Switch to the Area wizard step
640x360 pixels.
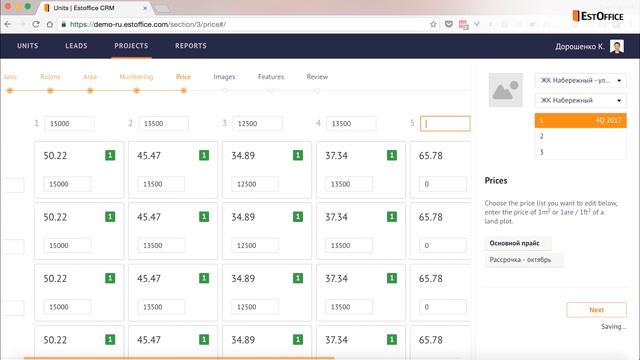click(90, 77)
